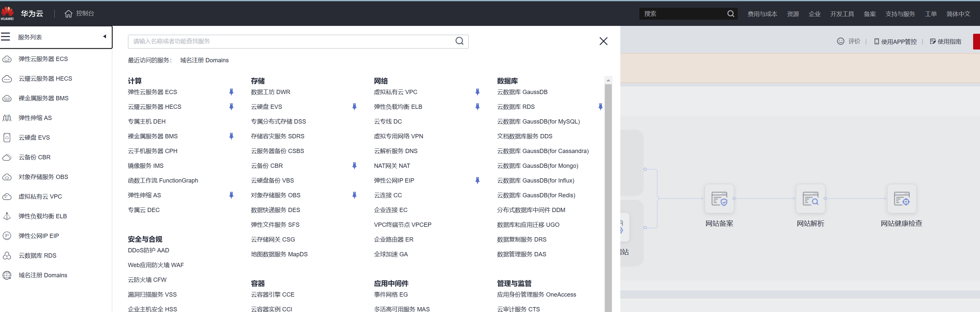Screen dimensions: 980x312
Task: Collapse the 服务列表 panel with the arrow
Action: 105,36
